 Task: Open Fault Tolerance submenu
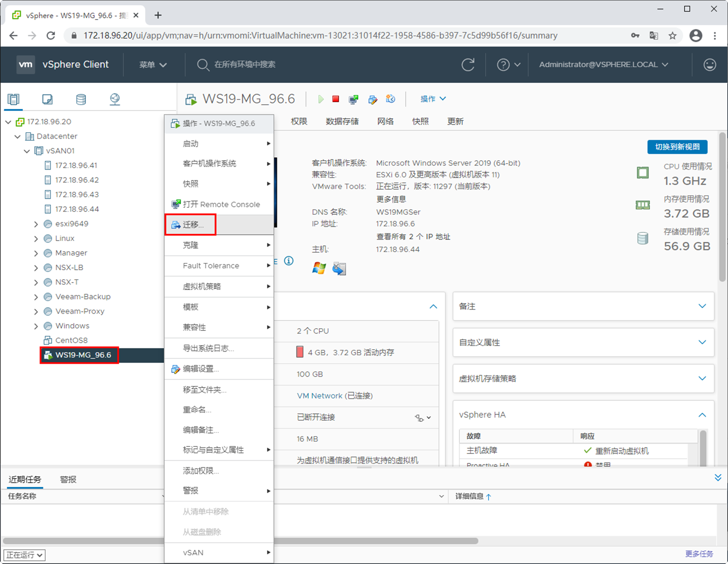click(x=219, y=266)
